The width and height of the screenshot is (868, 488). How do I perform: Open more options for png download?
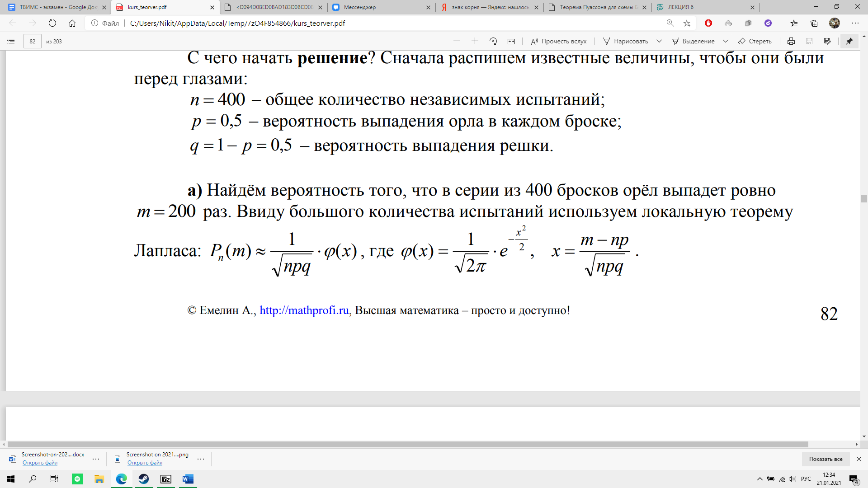coord(201,459)
